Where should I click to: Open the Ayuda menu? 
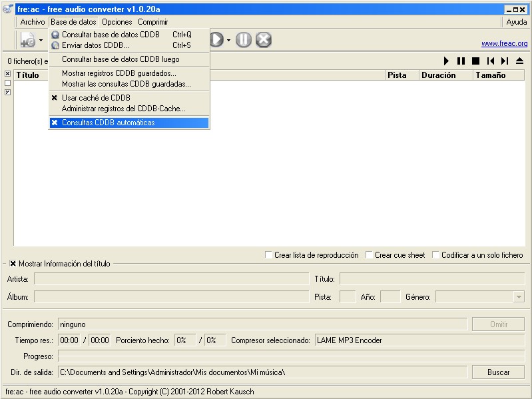tap(517, 22)
